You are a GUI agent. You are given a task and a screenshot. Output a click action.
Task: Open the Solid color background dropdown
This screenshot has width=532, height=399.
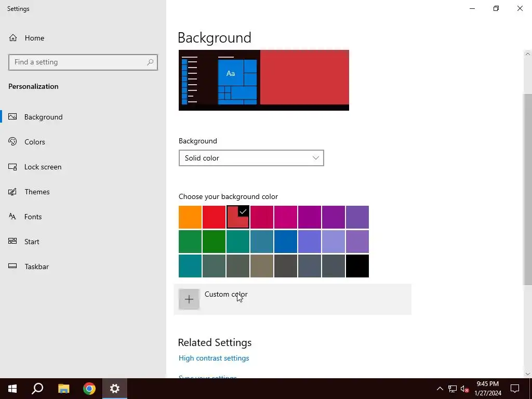[251, 158]
